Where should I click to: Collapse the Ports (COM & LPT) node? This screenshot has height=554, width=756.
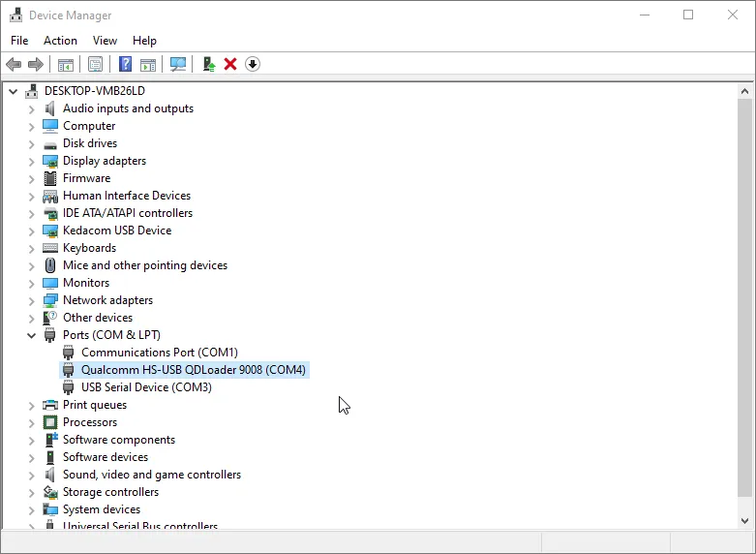31,335
